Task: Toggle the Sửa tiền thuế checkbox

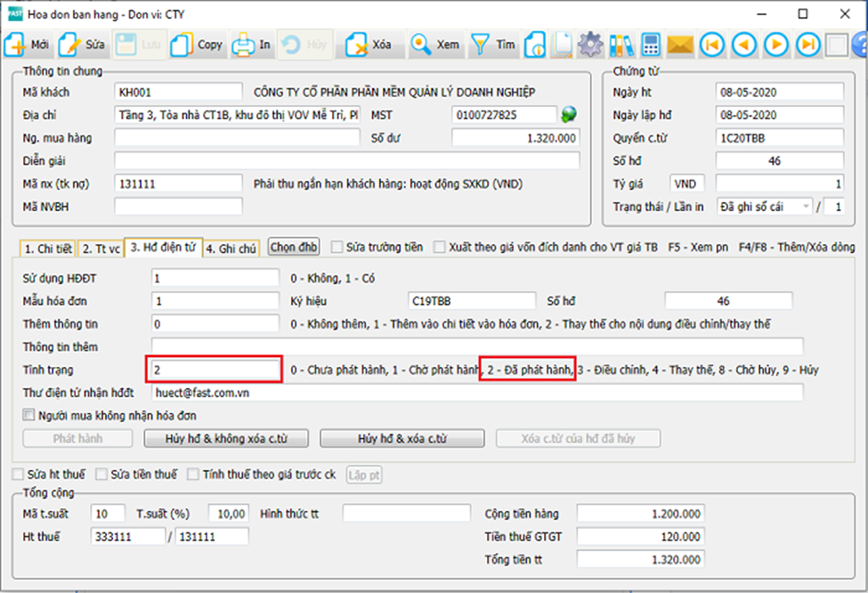Action: pyautogui.click(x=101, y=475)
